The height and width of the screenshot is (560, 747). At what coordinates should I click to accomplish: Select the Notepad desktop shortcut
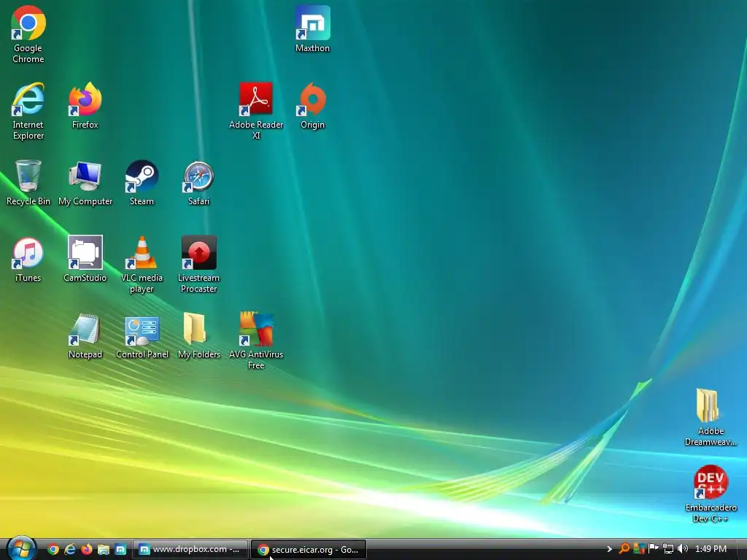[x=85, y=335]
